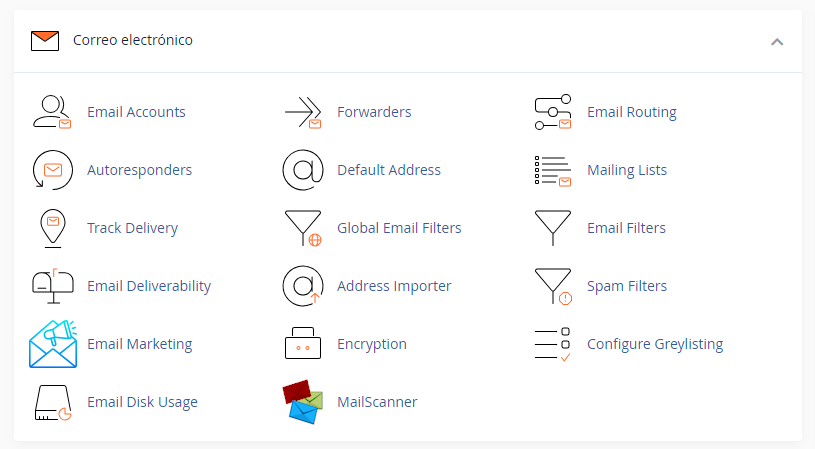
Task: Click the Global Email Filters funnel icon
Action: (x=303, y=228)
